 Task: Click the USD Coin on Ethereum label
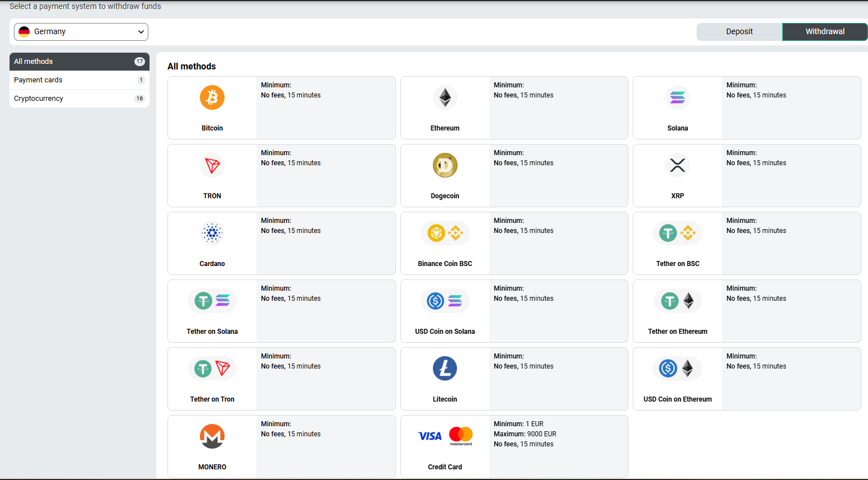[678, 399]
